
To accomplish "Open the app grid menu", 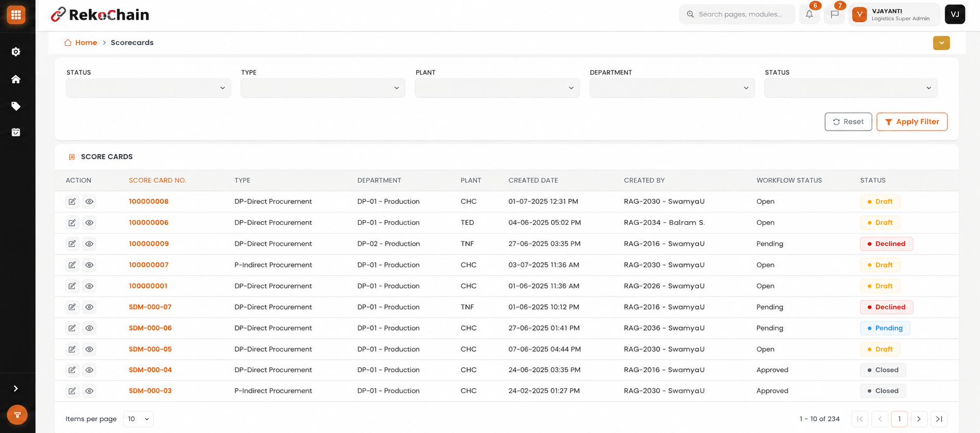I will pos(16,15).
